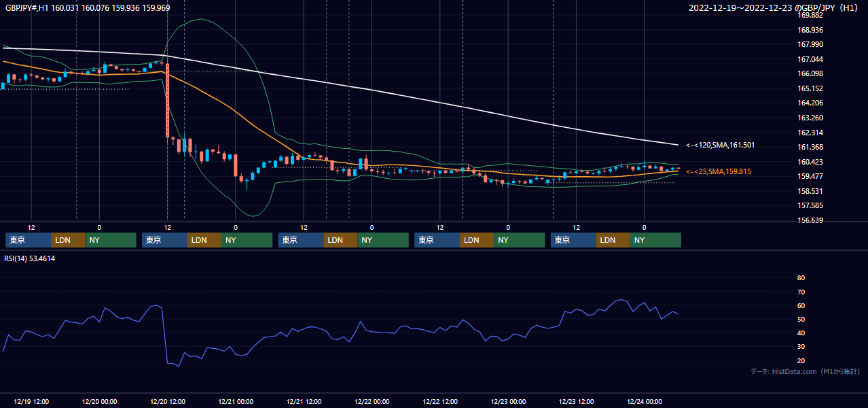
Task: Click the HistData.com data source credit
Action: coord(806,371)
